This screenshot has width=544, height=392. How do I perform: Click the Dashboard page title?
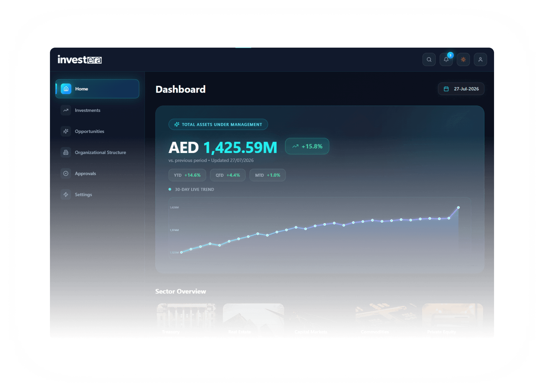[x=180, y=89]
